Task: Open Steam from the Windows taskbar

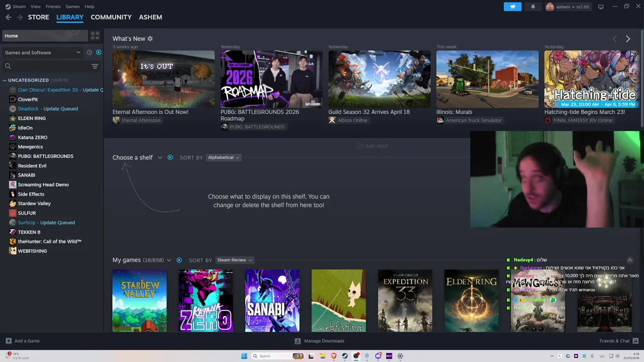Action: [x=345, y=356]
